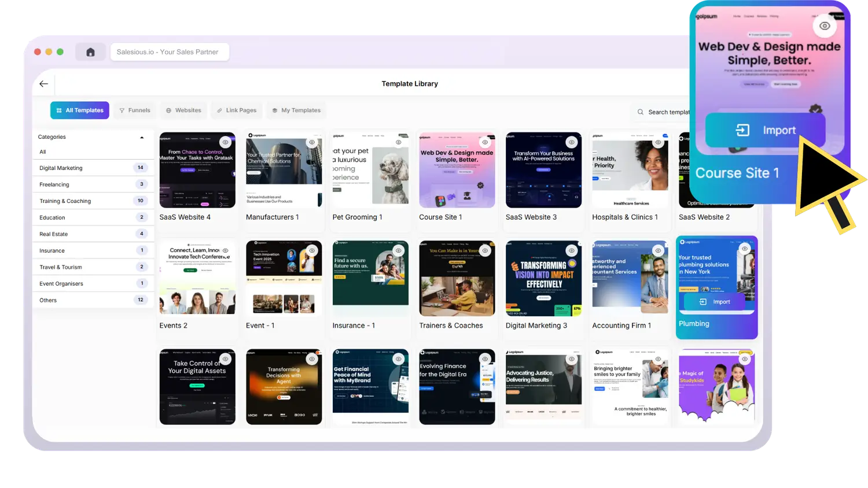The width and height of the screenshot is (868, 488).
Task: Preview Manufacturers 1 template eye icon
Action: point(312,142)
